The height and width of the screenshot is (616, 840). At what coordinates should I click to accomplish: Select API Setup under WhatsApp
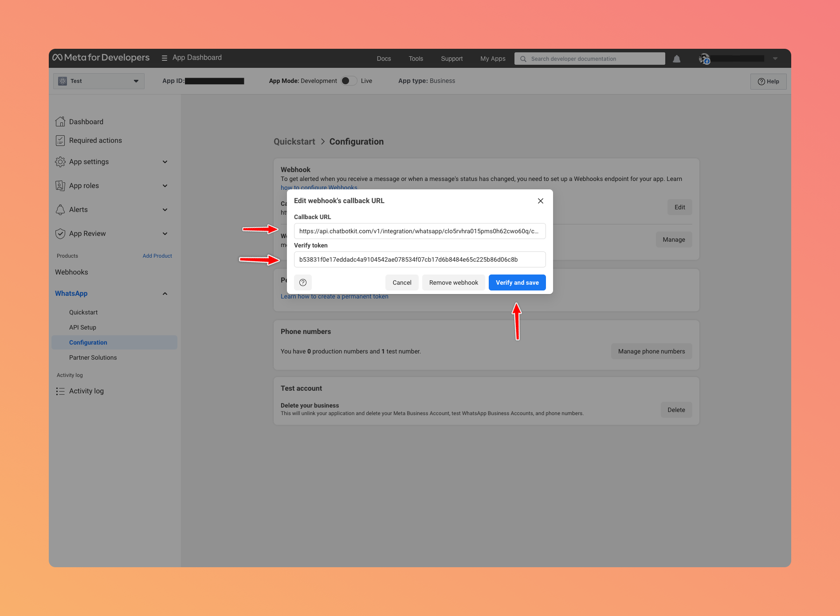[x=82, y=327]
